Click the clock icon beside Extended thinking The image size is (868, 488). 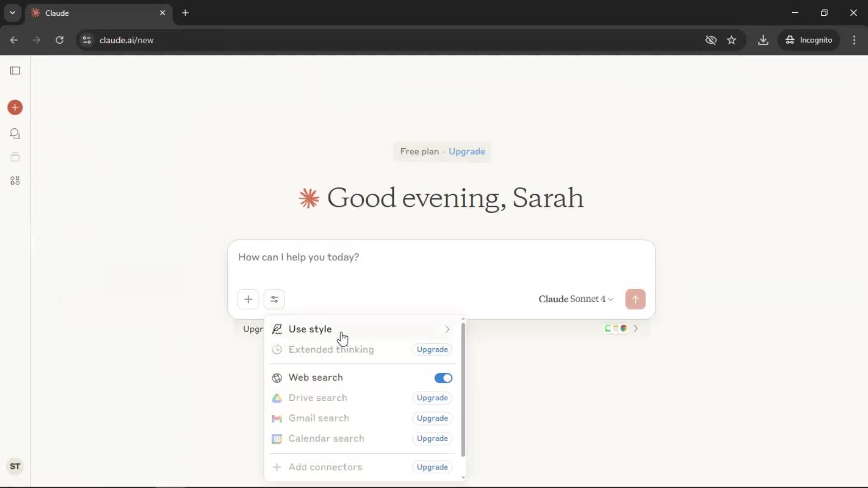277,350
